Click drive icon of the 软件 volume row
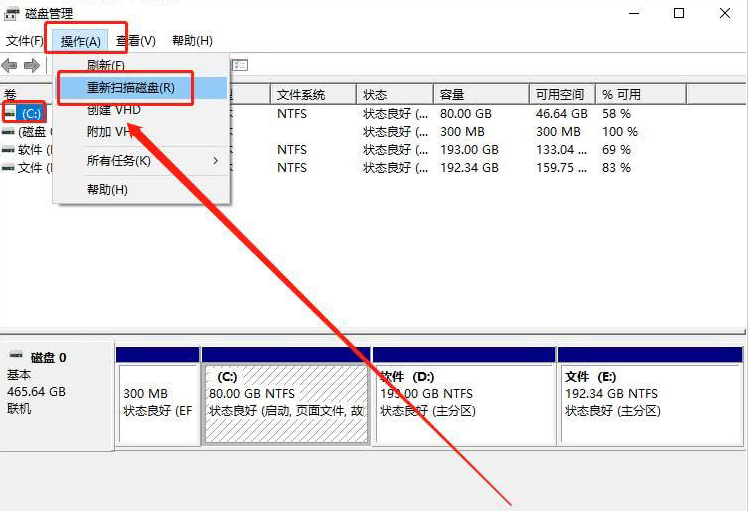This screenshot has width=748, height=511. [8, 149]
